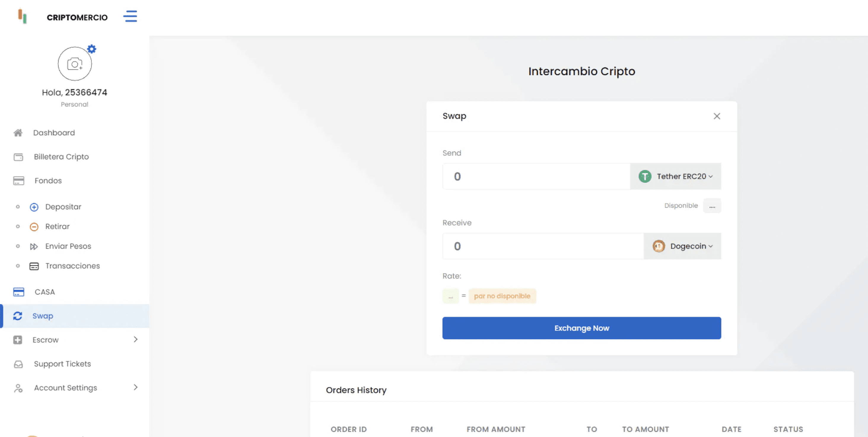868x437 pixels.
Task: Click the Send amount input field
Action: click(x=536, y=176)
